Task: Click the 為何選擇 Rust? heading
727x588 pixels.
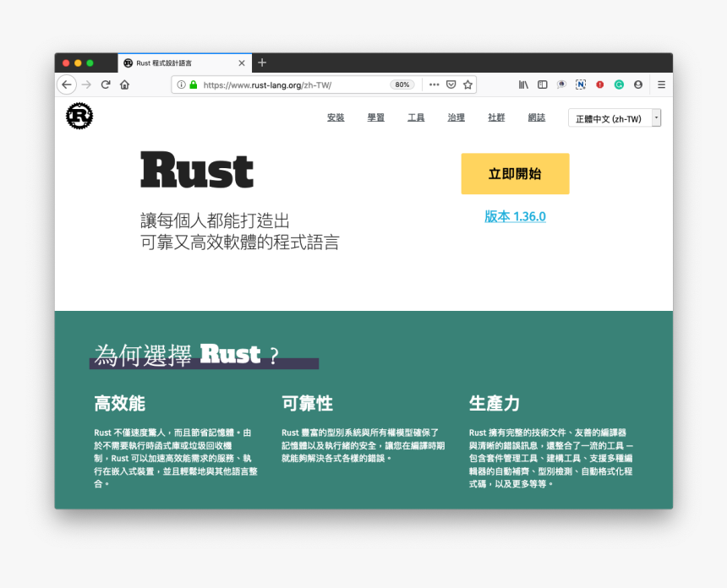Action: (x=186, y=356)
